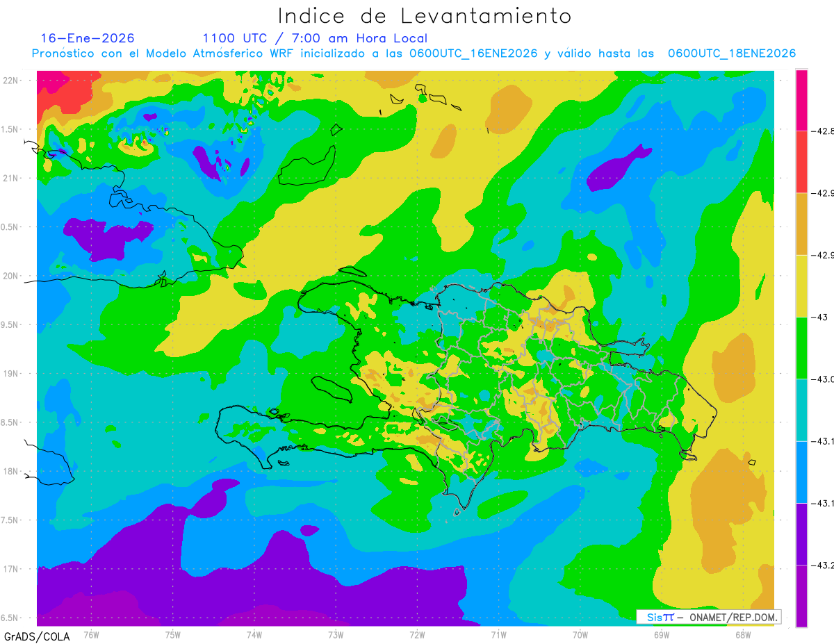Click the '68W' longitude label
Screen dimensions: 834x644
(743, 635)
